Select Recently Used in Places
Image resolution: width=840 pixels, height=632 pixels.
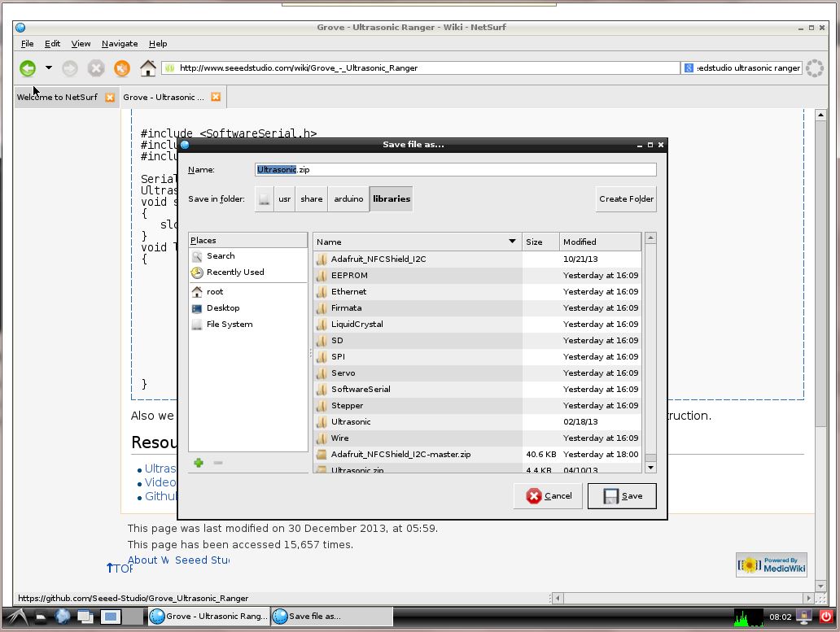pos(248,272)
